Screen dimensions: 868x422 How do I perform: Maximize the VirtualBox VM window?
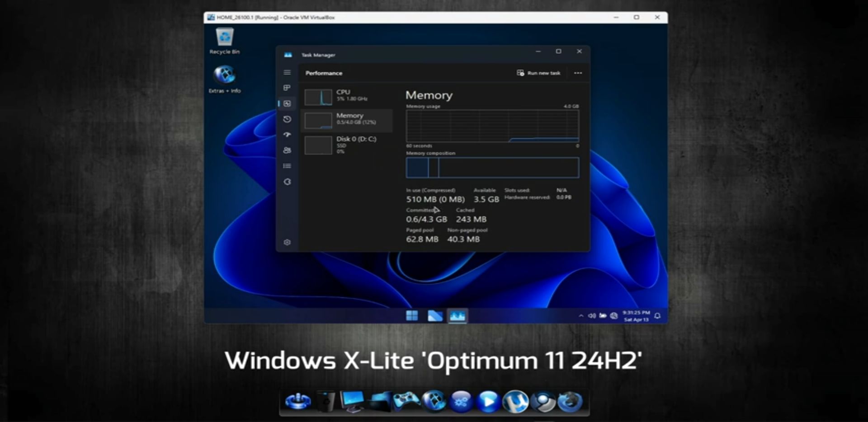[x=637, y=17]
